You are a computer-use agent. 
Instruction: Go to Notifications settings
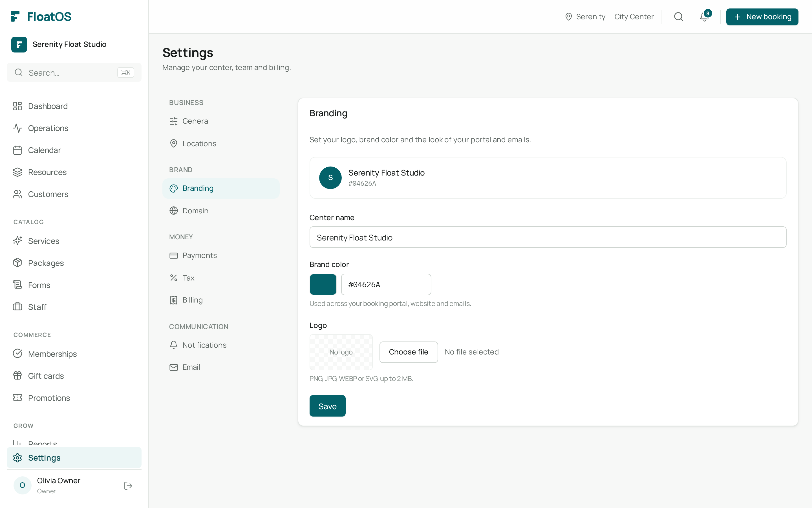pyautogui.click(x=221, y=345)
